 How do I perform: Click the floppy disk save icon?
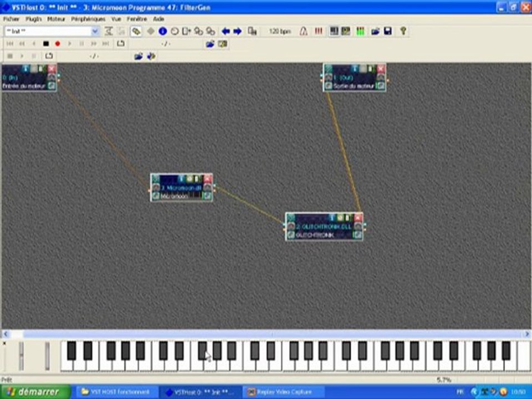(388, 31)
